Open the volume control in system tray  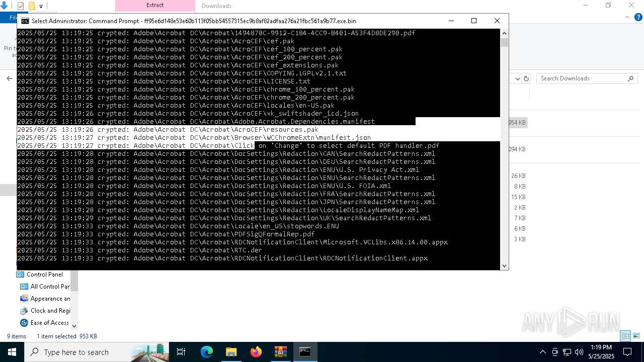click(579, 352)
